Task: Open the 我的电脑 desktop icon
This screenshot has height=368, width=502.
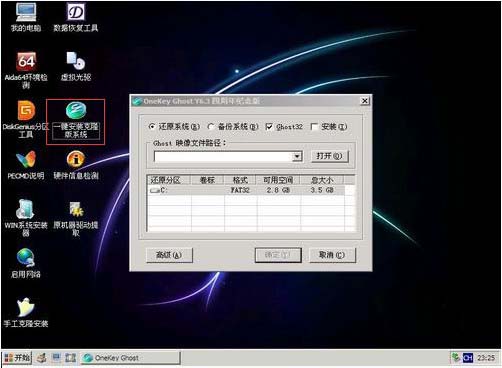Action: click(26, 17)
